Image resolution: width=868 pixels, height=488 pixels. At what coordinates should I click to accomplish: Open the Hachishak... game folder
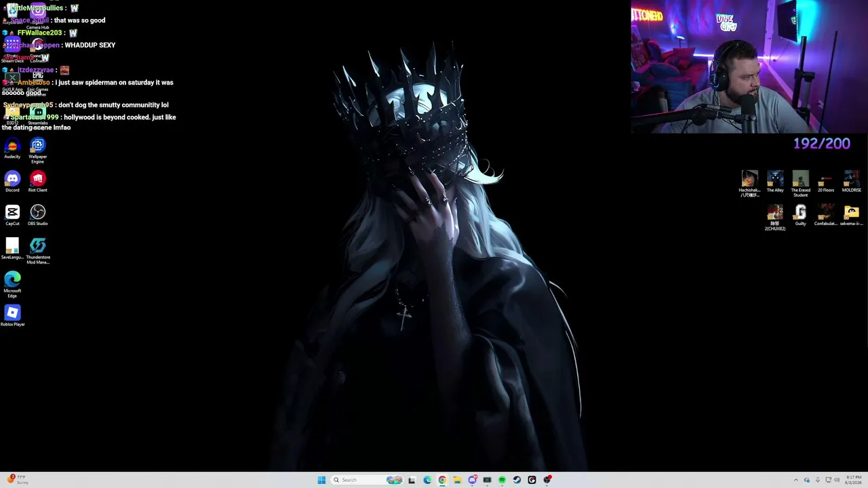pos(749,183)
